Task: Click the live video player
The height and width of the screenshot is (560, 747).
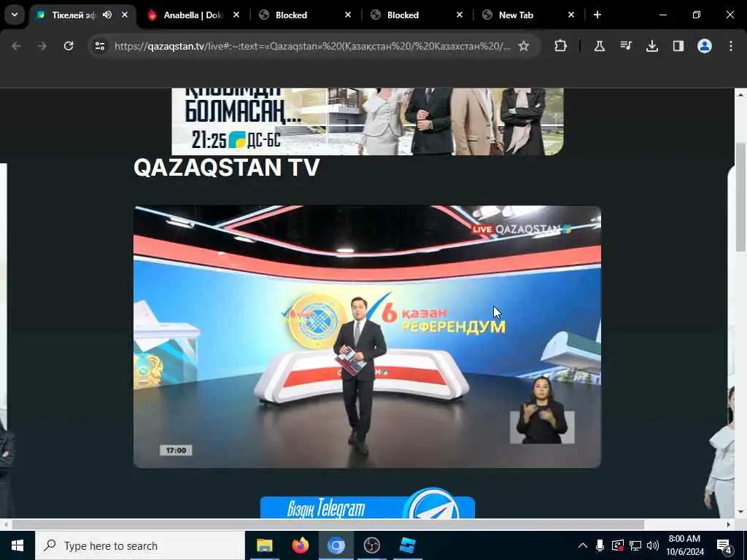Action: point(368,337)
